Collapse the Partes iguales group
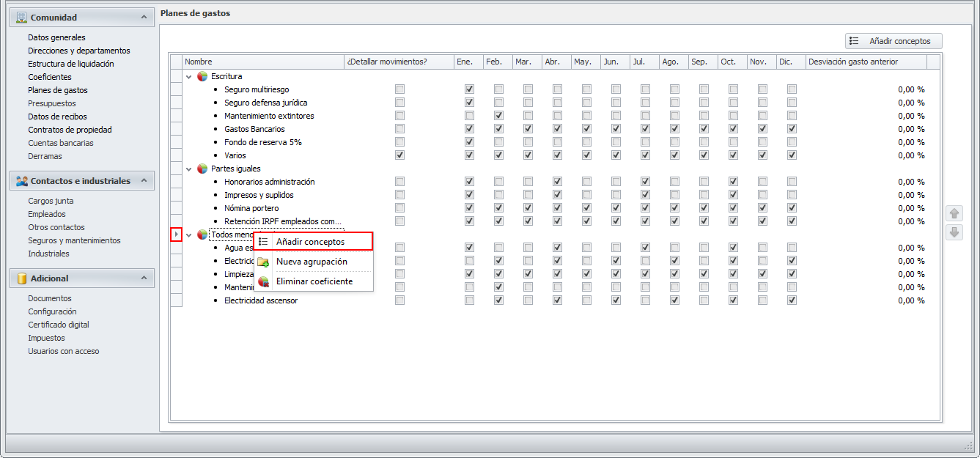 189,169
